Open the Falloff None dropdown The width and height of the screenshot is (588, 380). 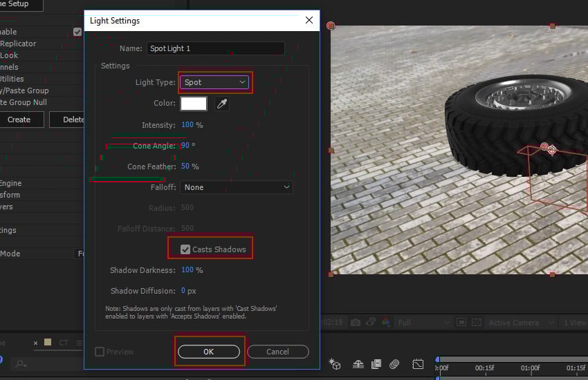(x=237, y=187)
